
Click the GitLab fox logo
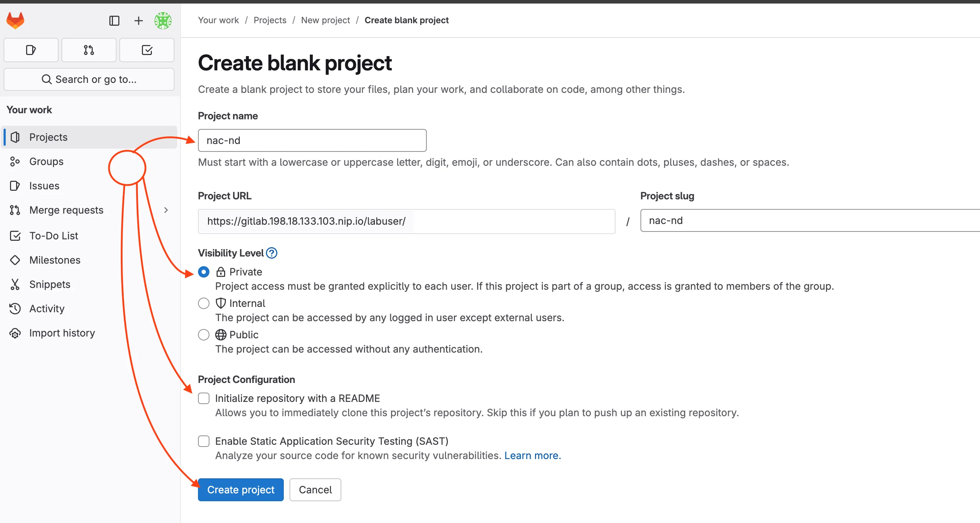[16, 20]
